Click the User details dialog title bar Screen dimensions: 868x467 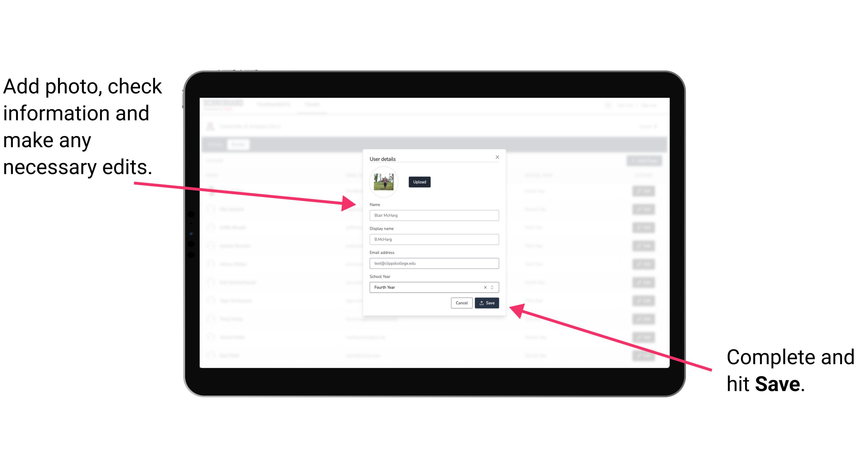(x=434, y=158)
